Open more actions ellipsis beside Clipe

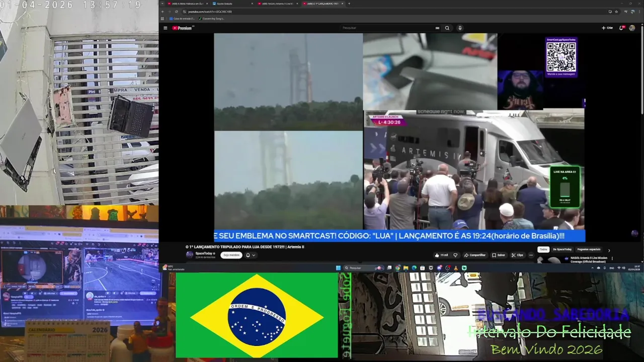pos(531,255)
